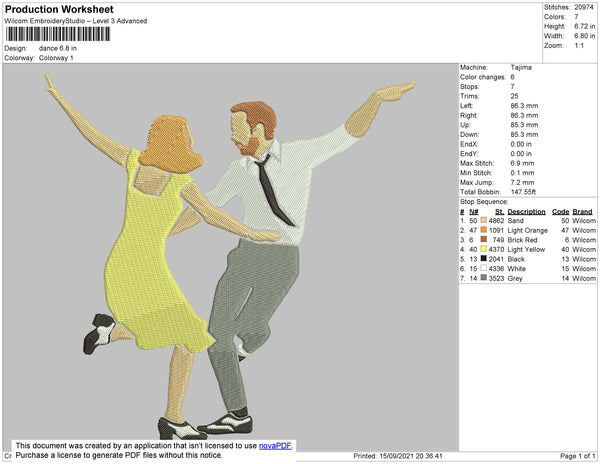Viewport: 600px width, 464px height.
Task: Click the N# column header
Action: click(474, 212)
